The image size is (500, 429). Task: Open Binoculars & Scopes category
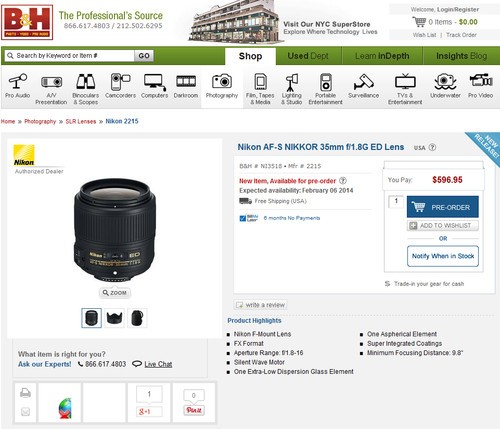pyautogui.click(x=86, y=89)
